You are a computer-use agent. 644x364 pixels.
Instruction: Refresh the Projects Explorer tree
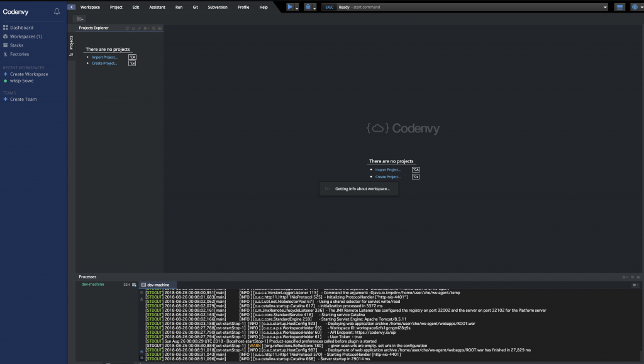click(x=128, y=28)
